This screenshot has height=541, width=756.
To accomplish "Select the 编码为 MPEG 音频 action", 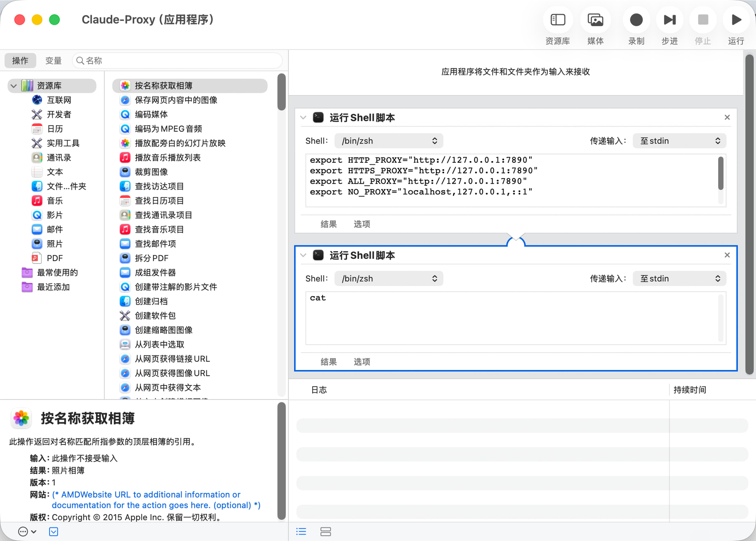I will pos(190,129).
